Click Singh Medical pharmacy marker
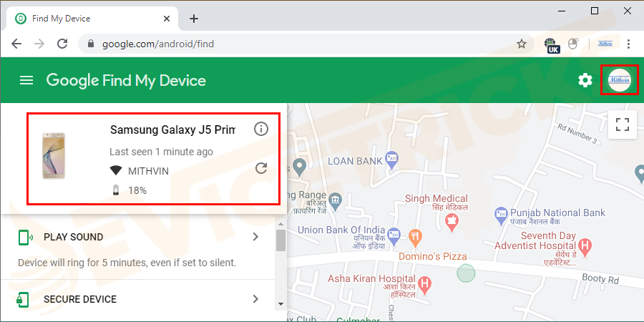The width and height of the screenshot is (644, 322). coord(453,221)
